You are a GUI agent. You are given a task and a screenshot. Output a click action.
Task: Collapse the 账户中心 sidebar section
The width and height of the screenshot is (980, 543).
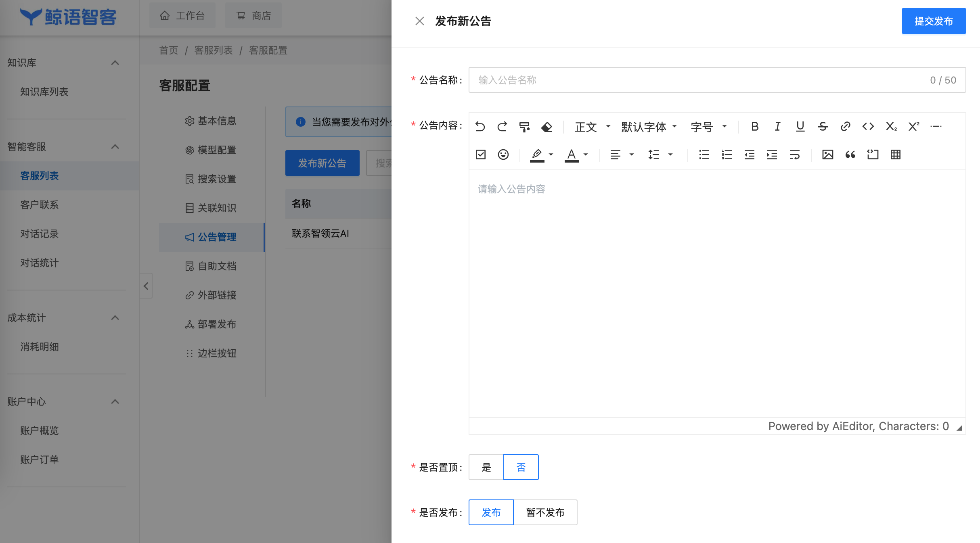[x=115, y=402]
